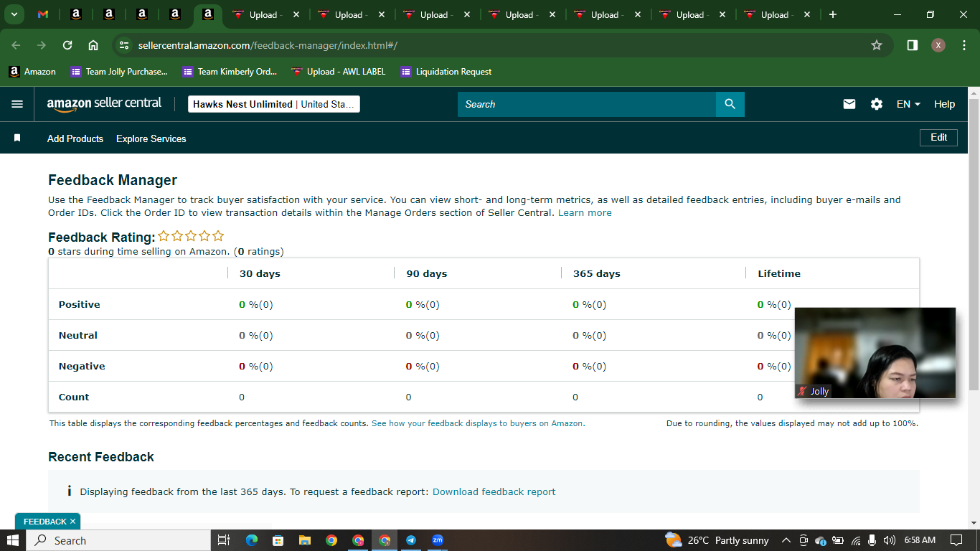The image size is (980, 551).
Task: Open buyer messages envelope icon
Action: [x=849, y=104]
